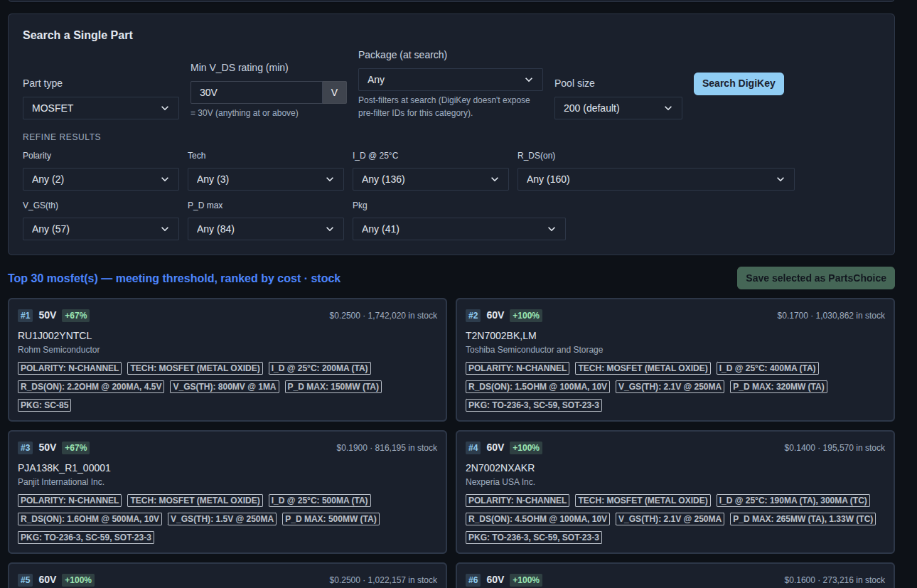
Task: Click R_DS(ON): 1.6OHM @ 500MA, 10V tag
Action: (x=90, y=519)
